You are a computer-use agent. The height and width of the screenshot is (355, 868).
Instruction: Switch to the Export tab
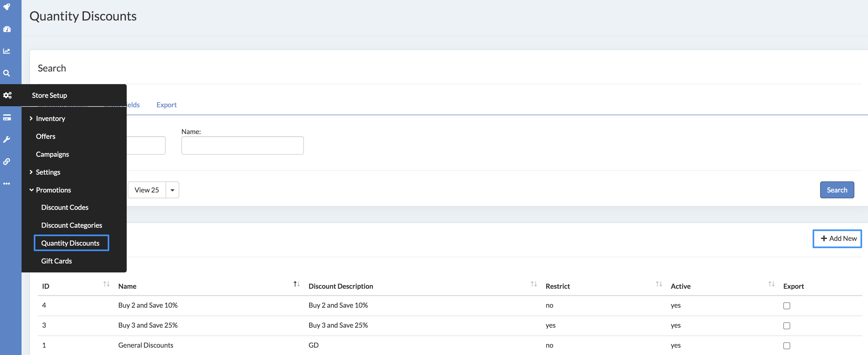(166, 105)
